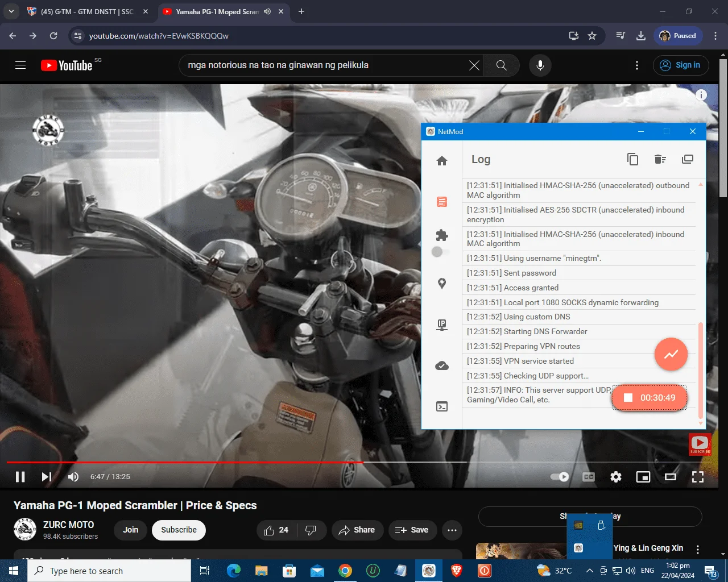Click NetMod log detach window icon
Viewport: 728px width, 582px height.
pos(688,159)
